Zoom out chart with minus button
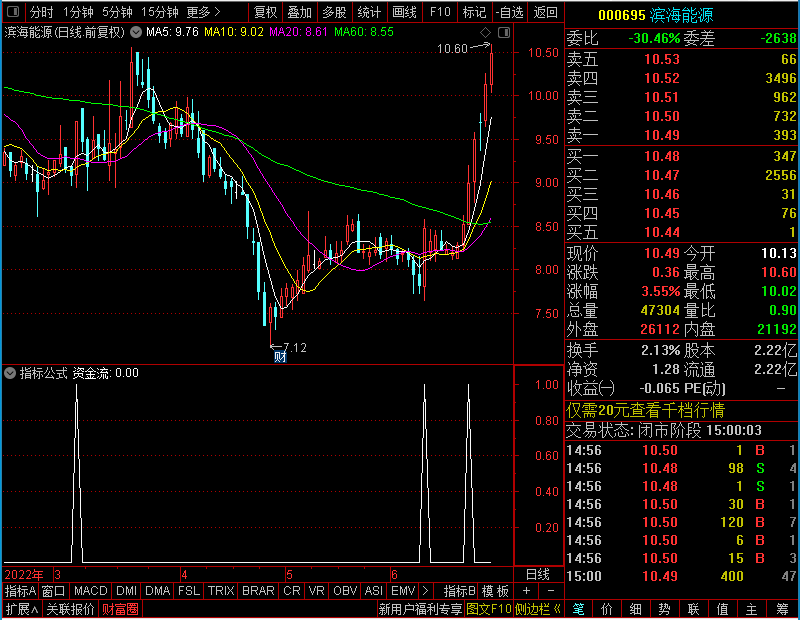Viewport: 800px width, 620px height. click(551, 591)
